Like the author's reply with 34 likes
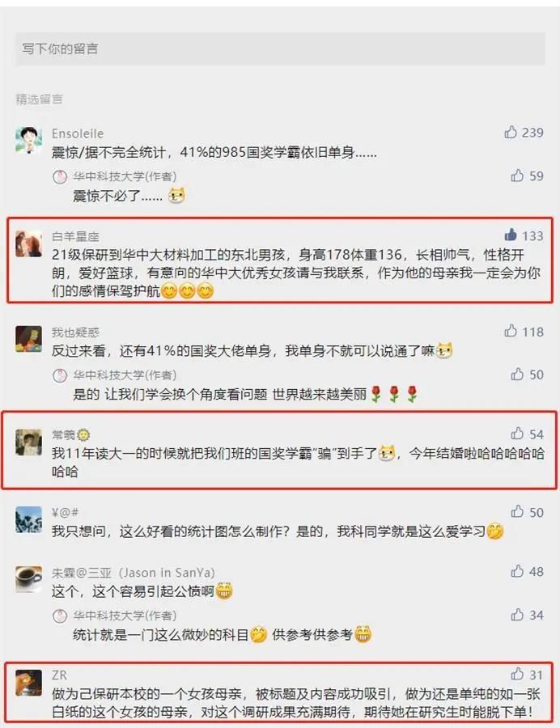The width and height of the screenshot is (560, 728). [517, 615]
